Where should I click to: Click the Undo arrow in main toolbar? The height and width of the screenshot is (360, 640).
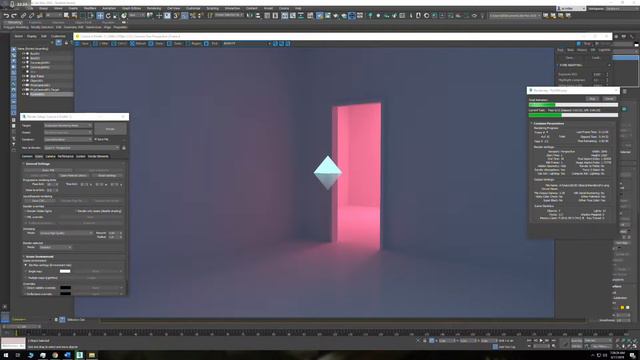pos(7,16)
